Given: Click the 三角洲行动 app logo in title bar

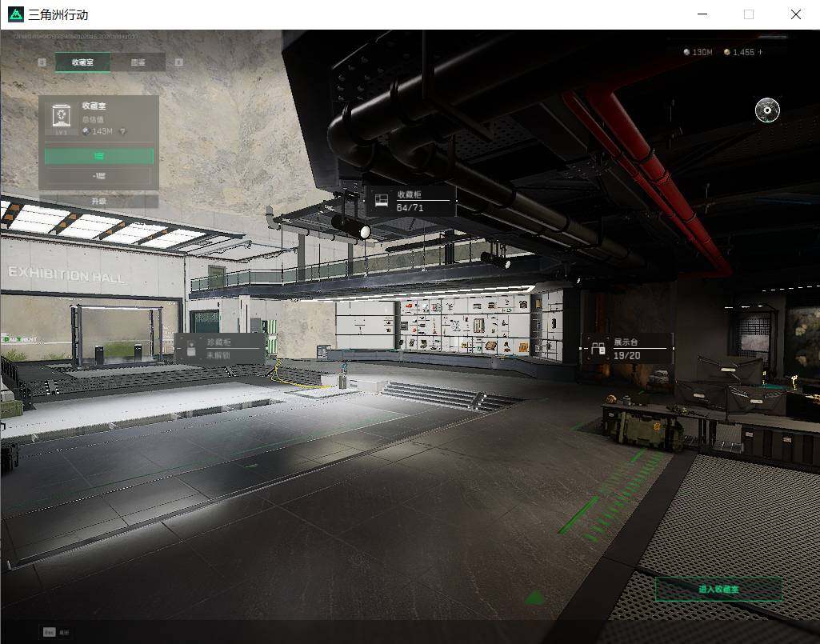Looking at the screenshot, I should 16,14.
